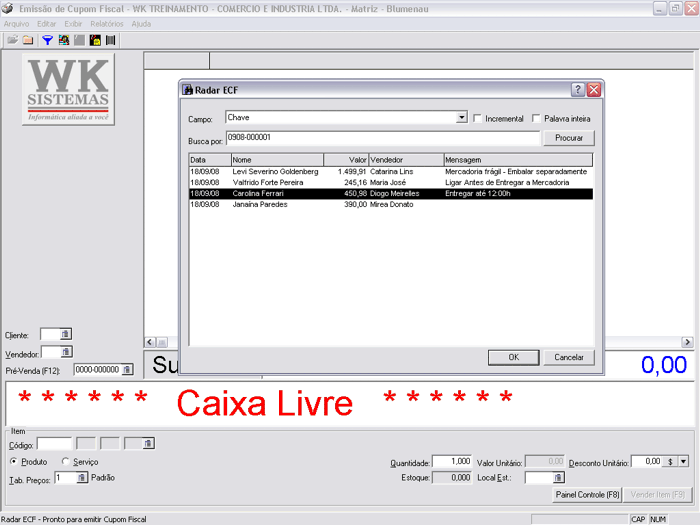Screen dimensions: 700x525
Task: Click the blue funnel filter toolbar icon
Action: coord(47,40)
